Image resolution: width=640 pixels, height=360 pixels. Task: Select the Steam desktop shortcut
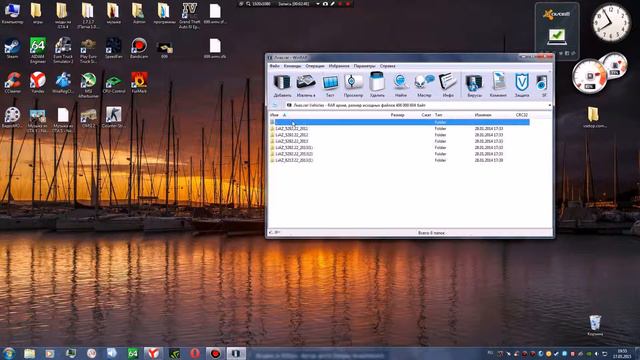[12, 48]
